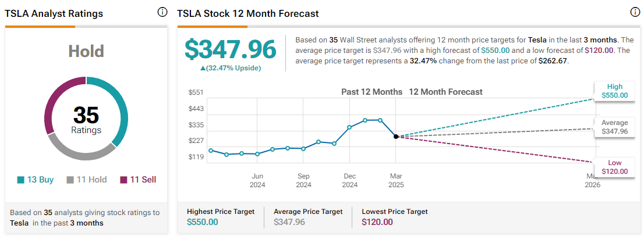Click the gray Hold legend square
Screen dimensions: 644x236
pos(70,180)
